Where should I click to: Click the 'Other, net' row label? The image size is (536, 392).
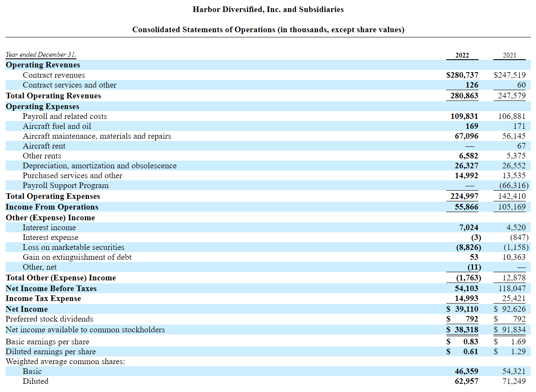[39, 267]
